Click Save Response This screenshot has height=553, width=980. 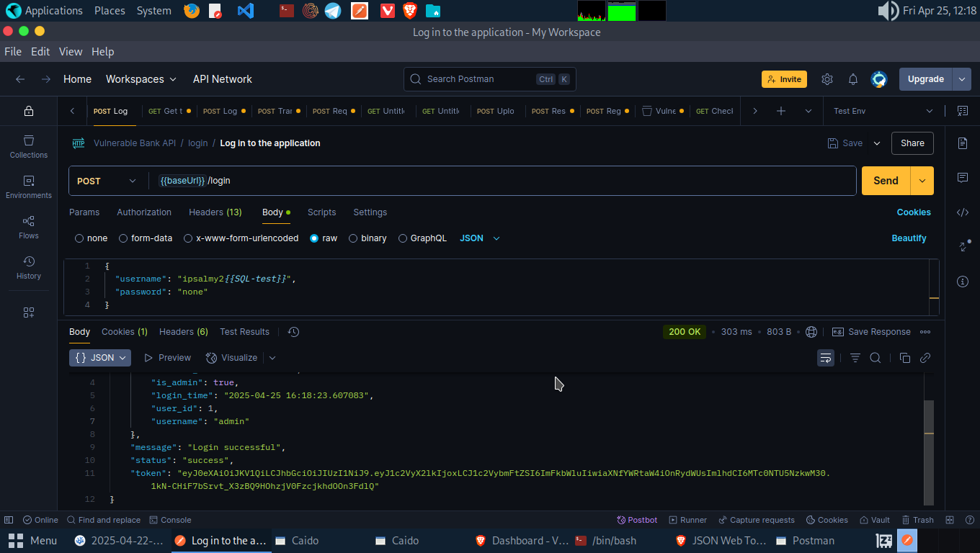coord(871,332)
